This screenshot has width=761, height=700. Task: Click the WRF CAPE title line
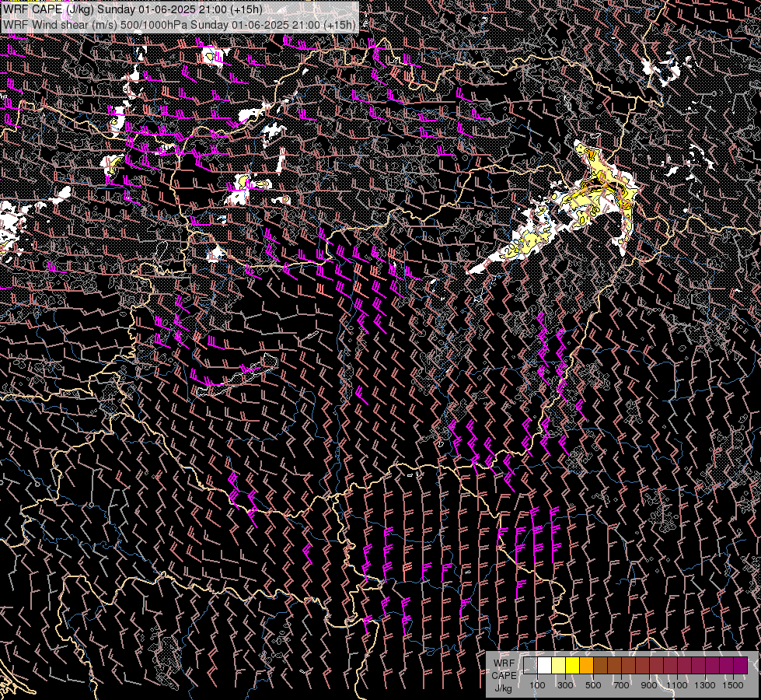click(x=133, y=9)
